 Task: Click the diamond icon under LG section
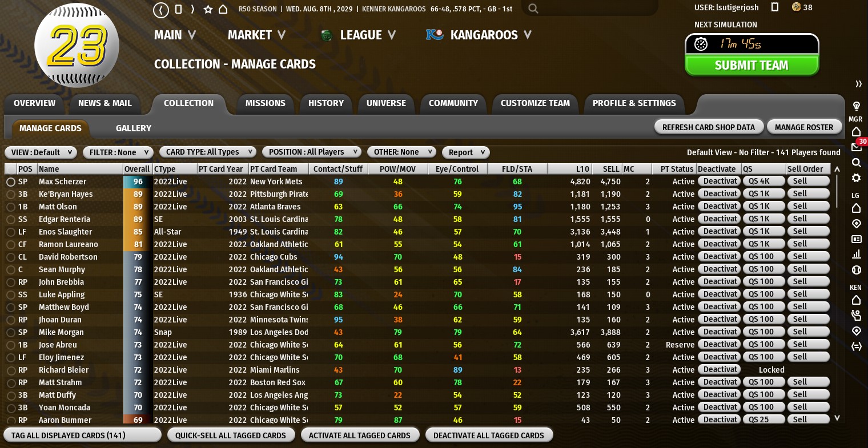pos(856,224)
